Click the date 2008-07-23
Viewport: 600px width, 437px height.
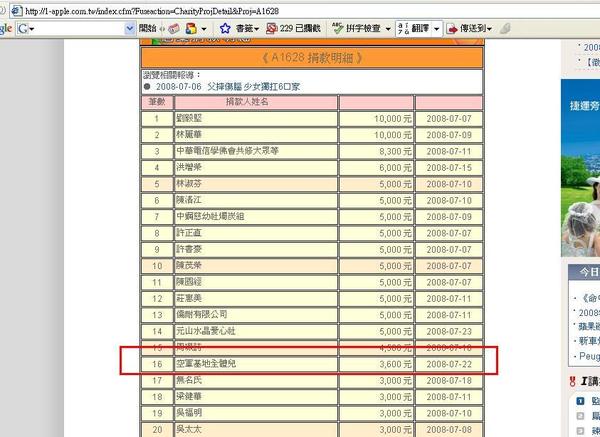(x=449, y=331)
